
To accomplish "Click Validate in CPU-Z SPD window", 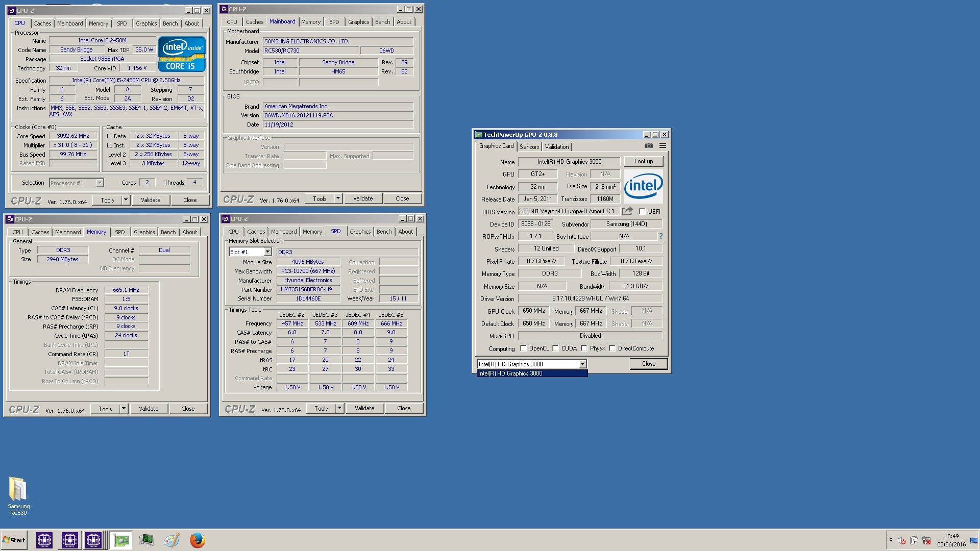I will [x=364, y=408].
